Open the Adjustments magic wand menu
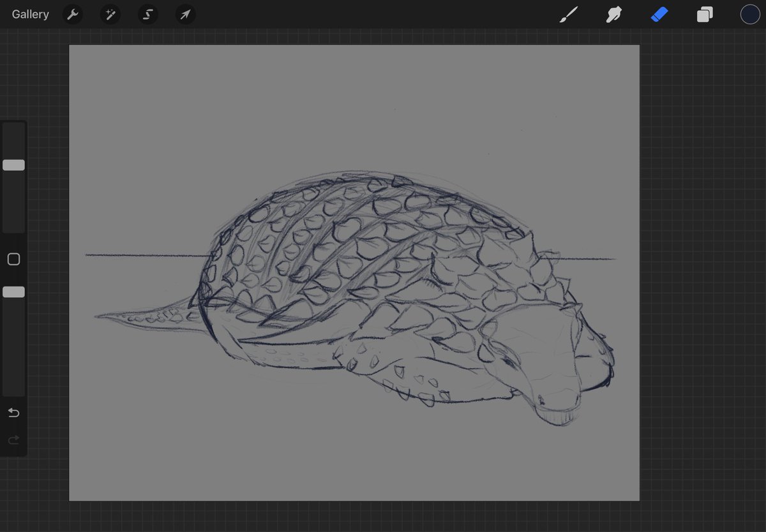Viewport: 766px width, 532px height. pyautogui.click(x=110, y=14)
